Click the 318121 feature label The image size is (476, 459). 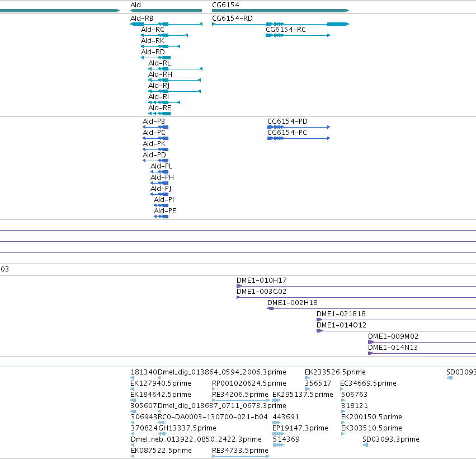(x=354, y=405)
